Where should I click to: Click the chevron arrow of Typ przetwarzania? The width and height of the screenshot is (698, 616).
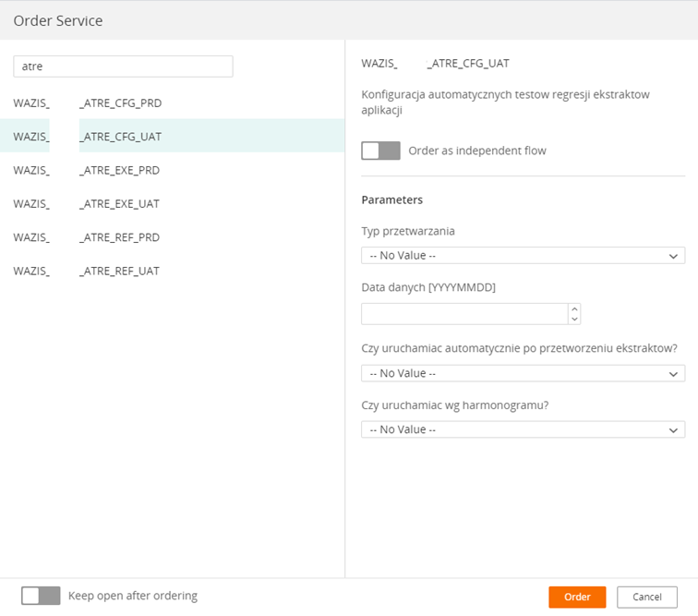point(673,256)
